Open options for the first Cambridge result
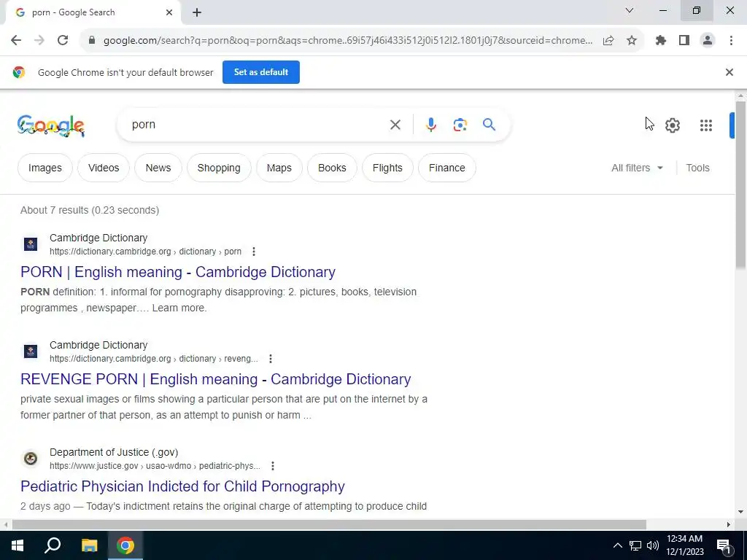Viewport: 747px width, 560px height. (x=254, y=252)
